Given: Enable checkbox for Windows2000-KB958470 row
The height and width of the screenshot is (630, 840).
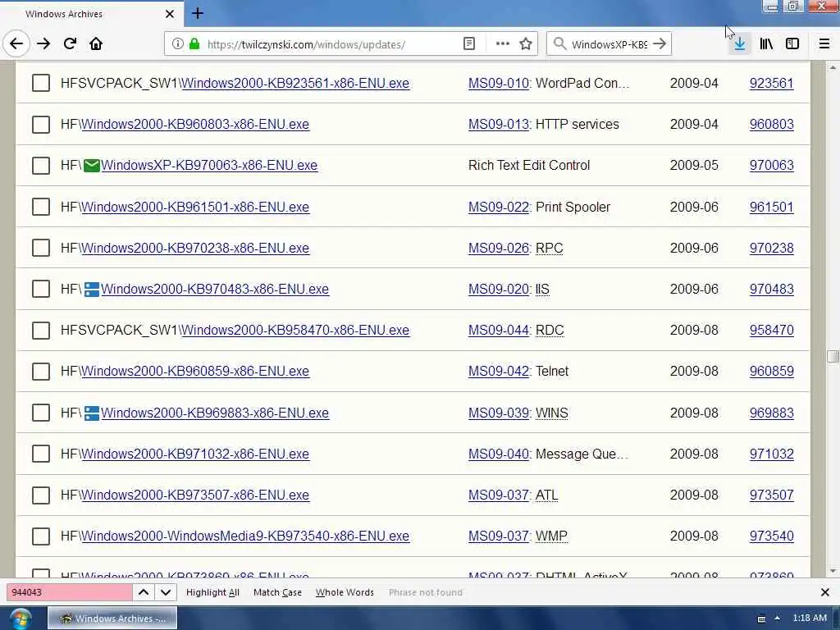Looking at the screenshot, I should (x=41, y=331).
